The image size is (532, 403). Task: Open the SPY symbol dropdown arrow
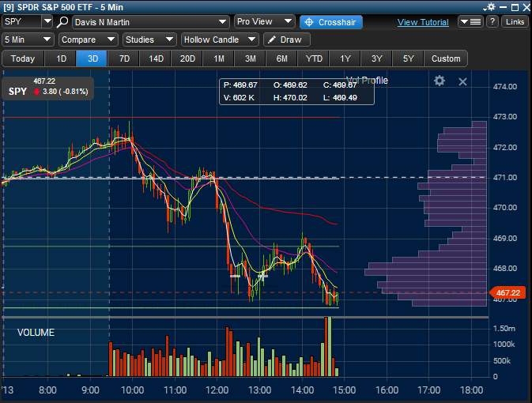coord(47,21)
